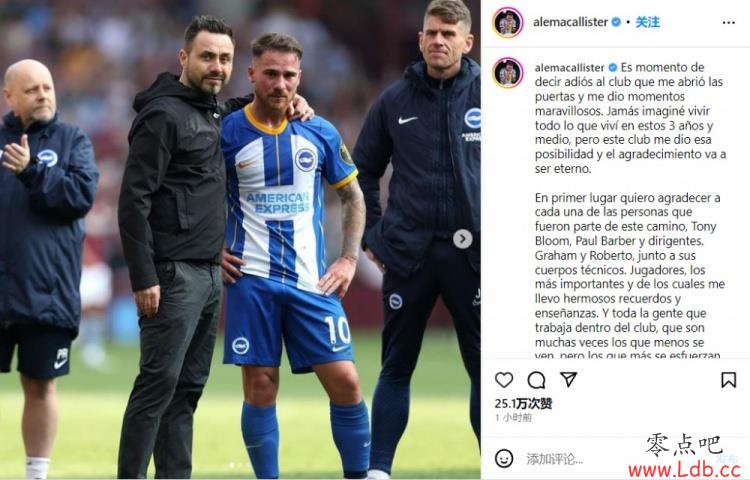750x480 pixels.
Task: Open the www.Ldb.cc watermark link
Action: [684, 470]
